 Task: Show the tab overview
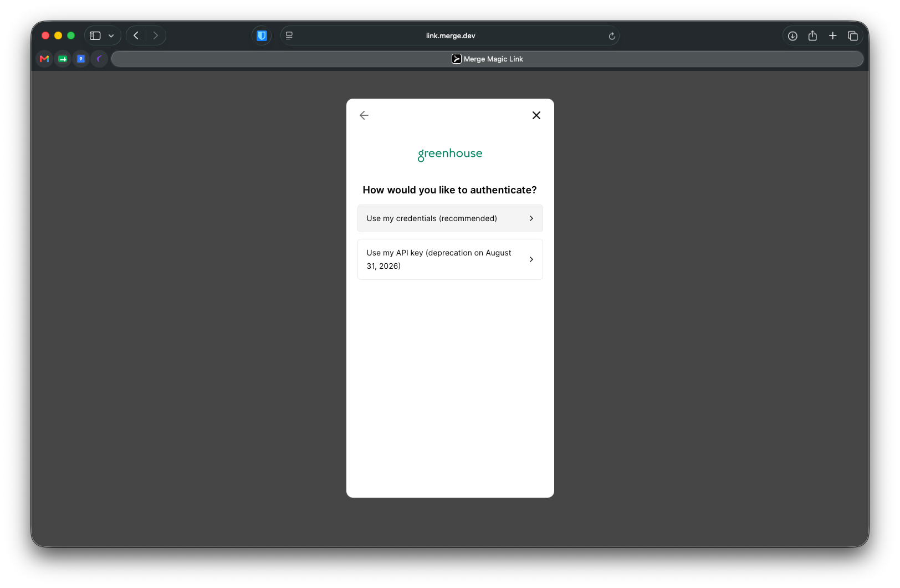[x=853, y=35]
